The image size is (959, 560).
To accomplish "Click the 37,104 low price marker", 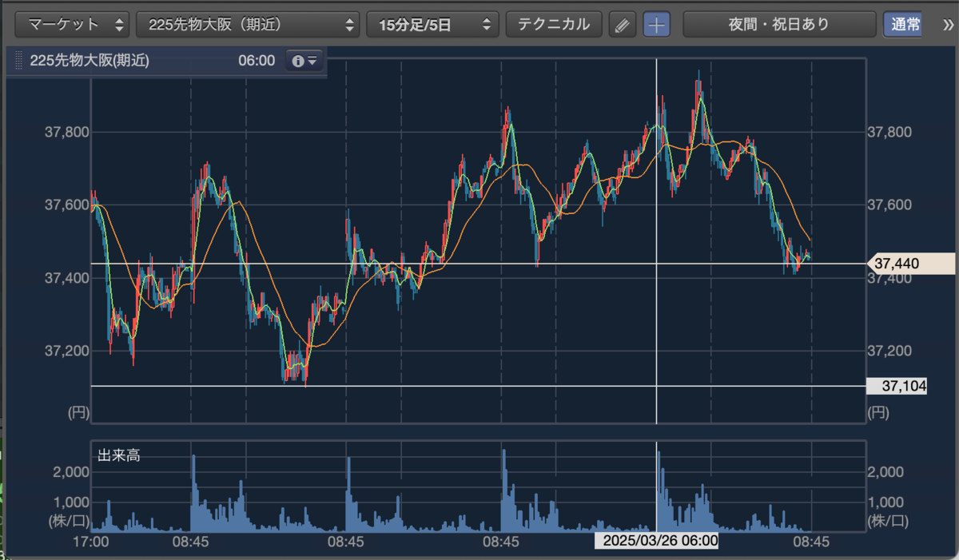I will click(897, 386).
